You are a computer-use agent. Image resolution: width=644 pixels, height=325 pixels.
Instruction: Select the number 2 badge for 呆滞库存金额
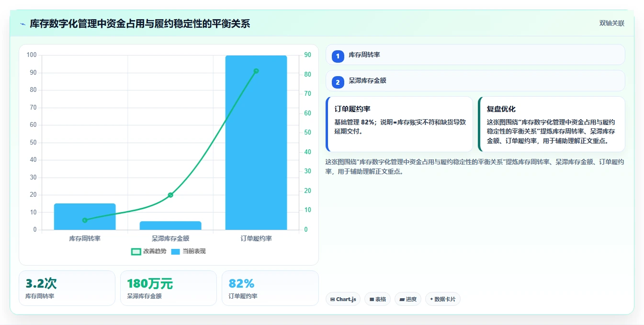coord(338,82)
